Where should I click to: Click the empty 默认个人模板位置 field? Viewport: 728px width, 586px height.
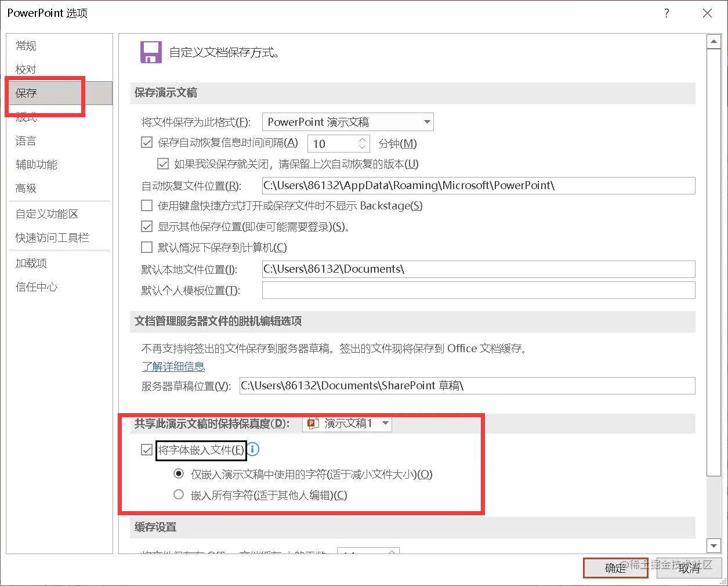pos(479,290)
